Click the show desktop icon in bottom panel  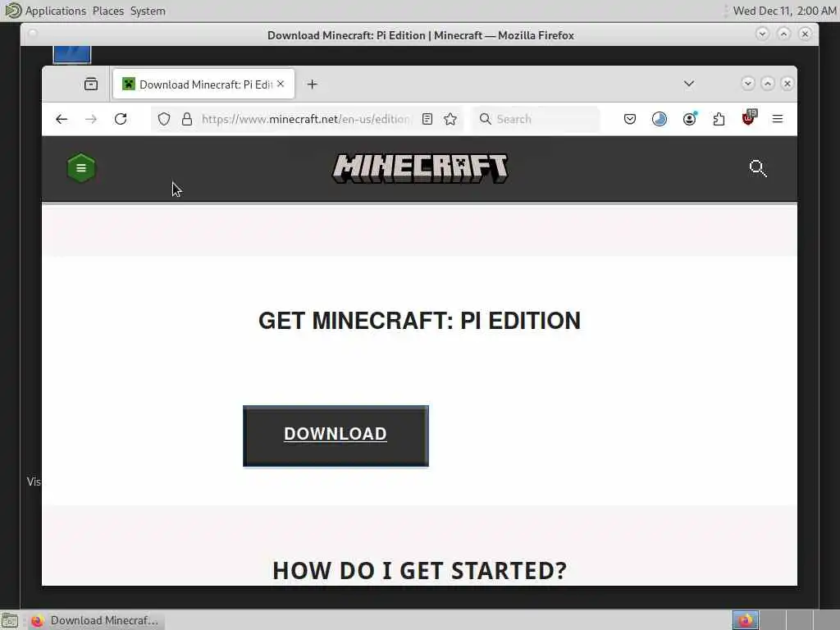point(10,620)
